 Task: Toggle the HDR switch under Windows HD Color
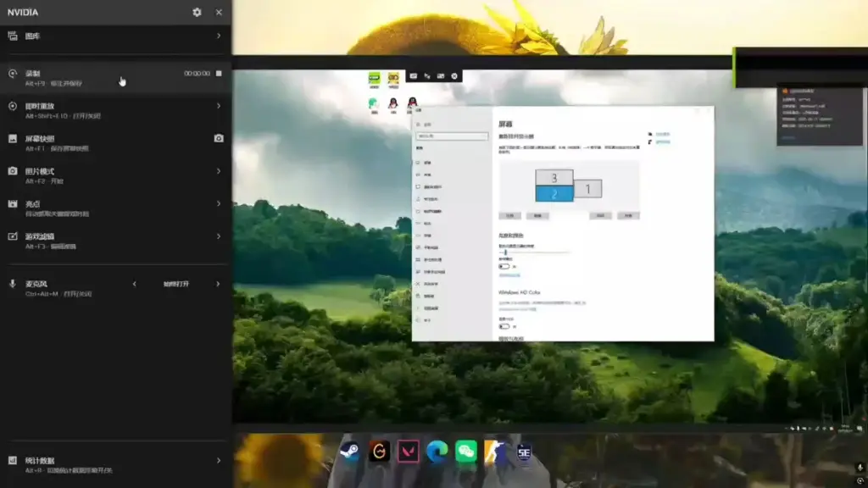pyautogui.click(x=504, y=326)
